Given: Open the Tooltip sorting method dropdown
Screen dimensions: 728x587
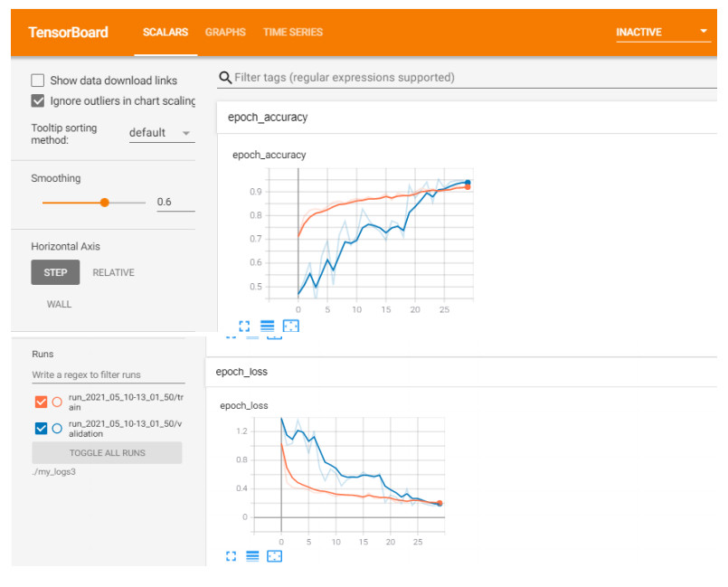Looking at the screenshot, I should [161, 133].
